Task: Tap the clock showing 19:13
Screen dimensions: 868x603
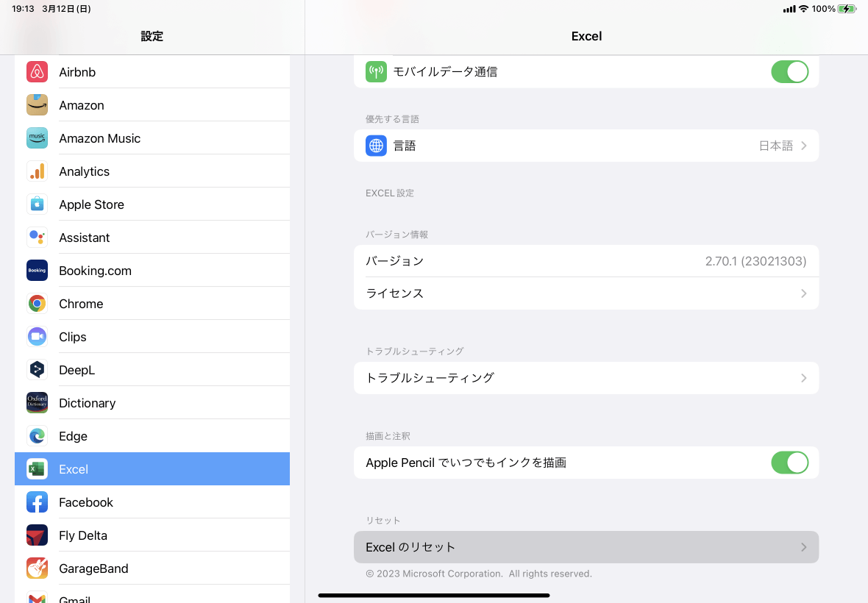Action: pos(24,9)
